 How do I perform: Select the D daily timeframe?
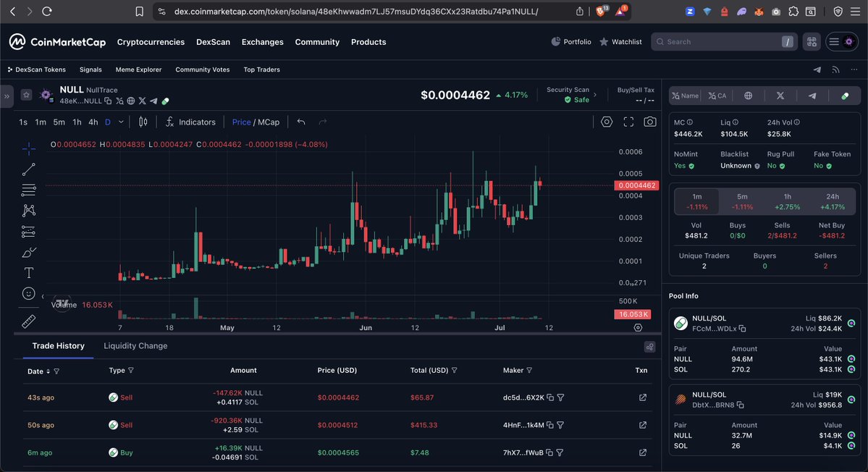108,122
